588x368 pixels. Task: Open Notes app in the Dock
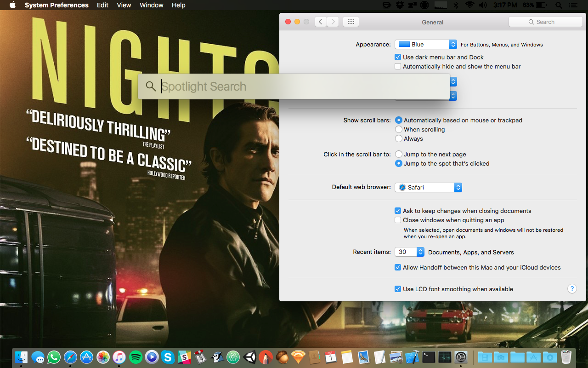pos(347,357)
